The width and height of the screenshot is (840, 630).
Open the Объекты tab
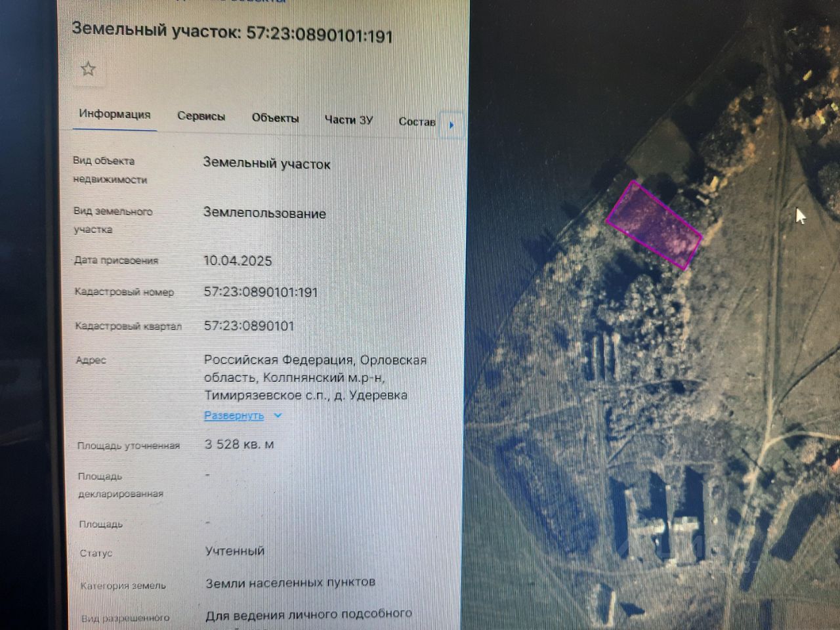[x=275, y=118]
